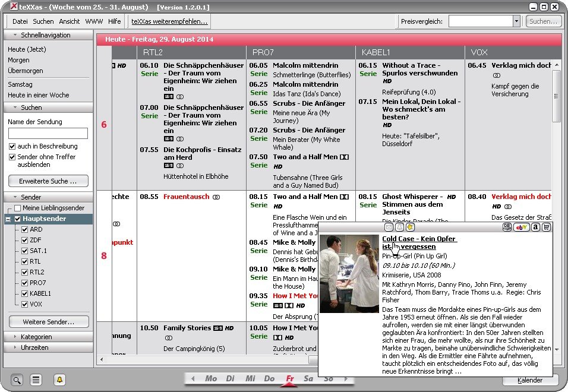The height and width of the screenshot is (392, 568).
Task: Jump to 'Heute (Jetzt)' in quick navigation
Action: (27, 49)
